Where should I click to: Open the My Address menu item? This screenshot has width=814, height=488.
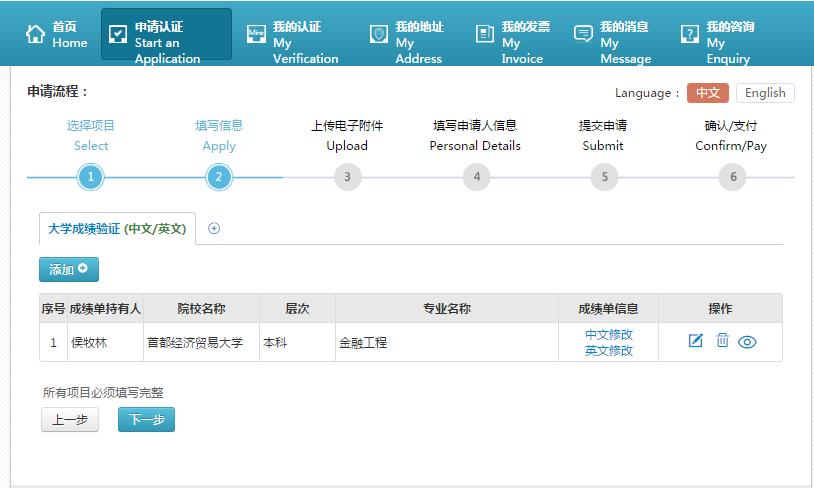coord(407,42)
